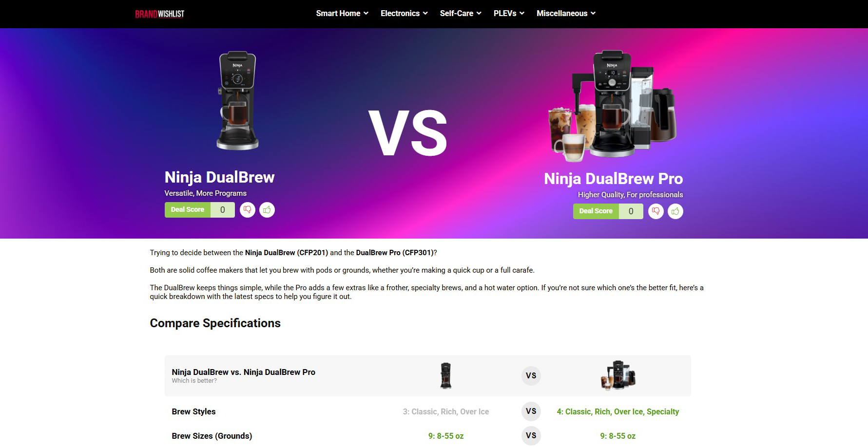The image size is (868, 447).
Task: Open the PLEVs menu
Action: point(509,14)
